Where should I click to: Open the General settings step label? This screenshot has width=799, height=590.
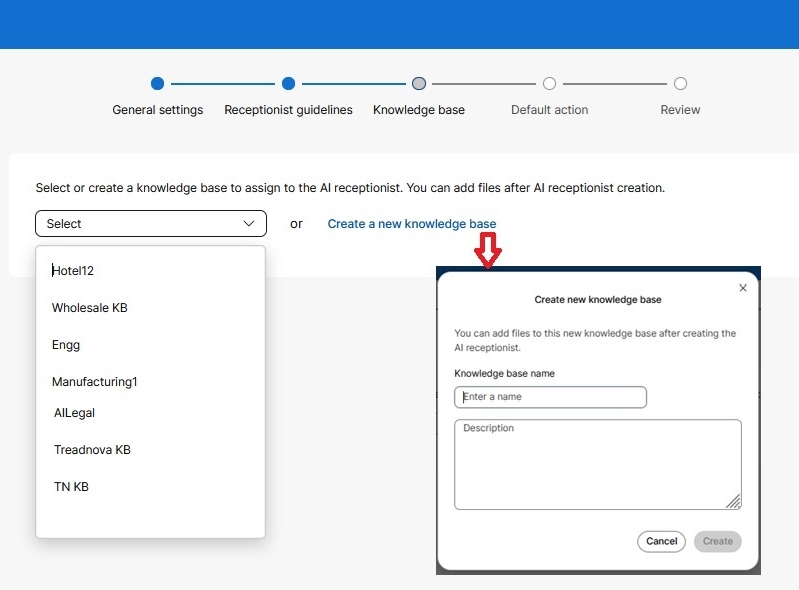click(x=157, y=110)
